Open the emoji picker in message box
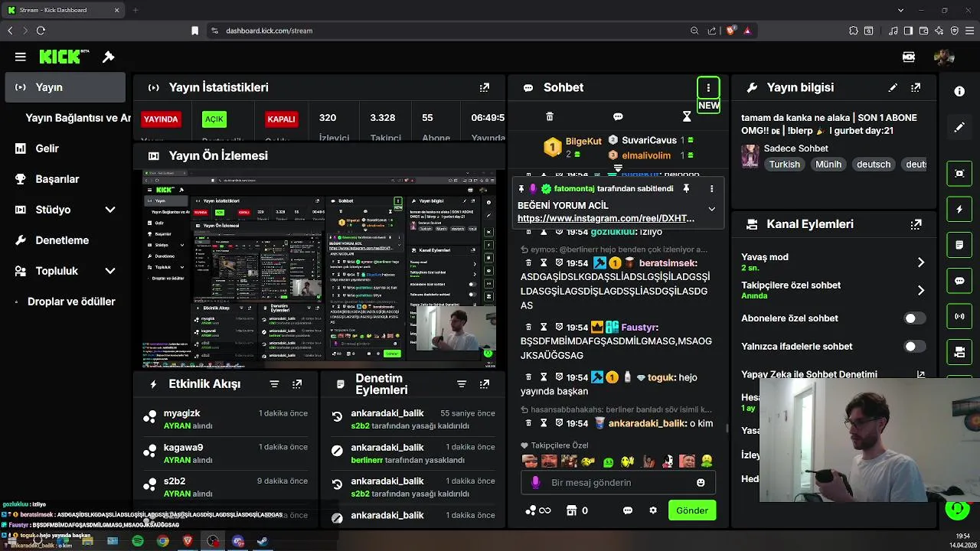This screenshot has height=551, width=980. tap(701, 482)
